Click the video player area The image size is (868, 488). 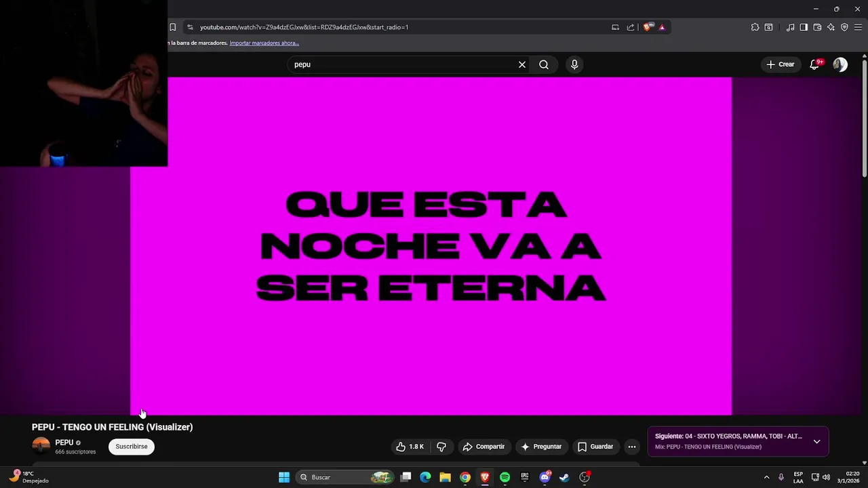431,246
